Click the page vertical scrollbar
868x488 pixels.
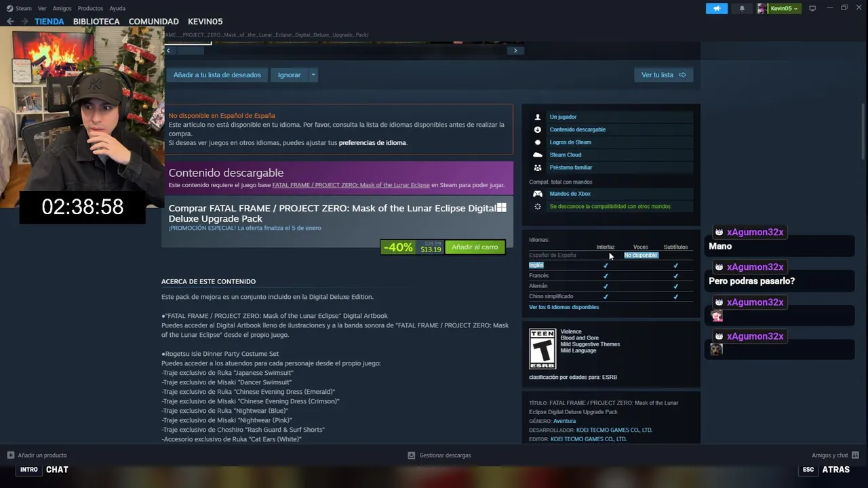click(863, 132)
